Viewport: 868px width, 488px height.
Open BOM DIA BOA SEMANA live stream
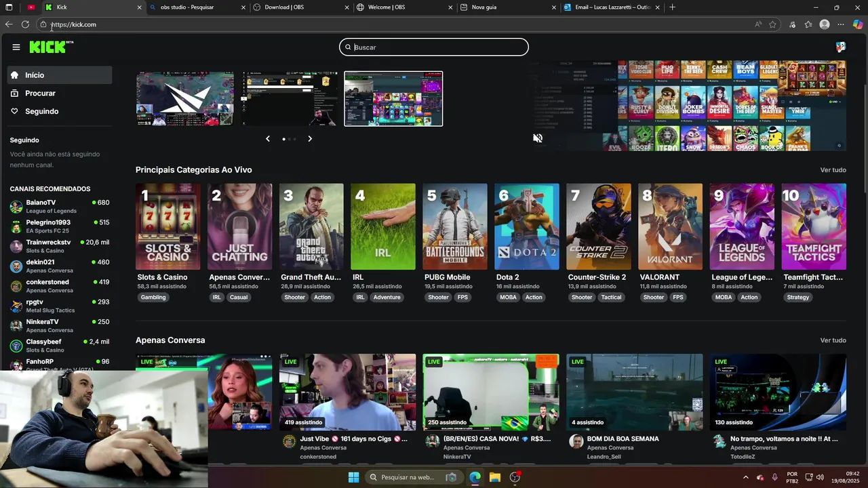pos(635,392)
